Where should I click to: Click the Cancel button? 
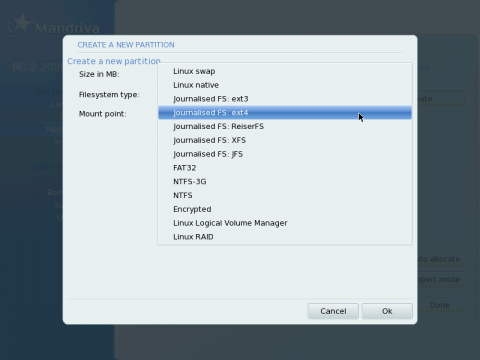(333, 311)
